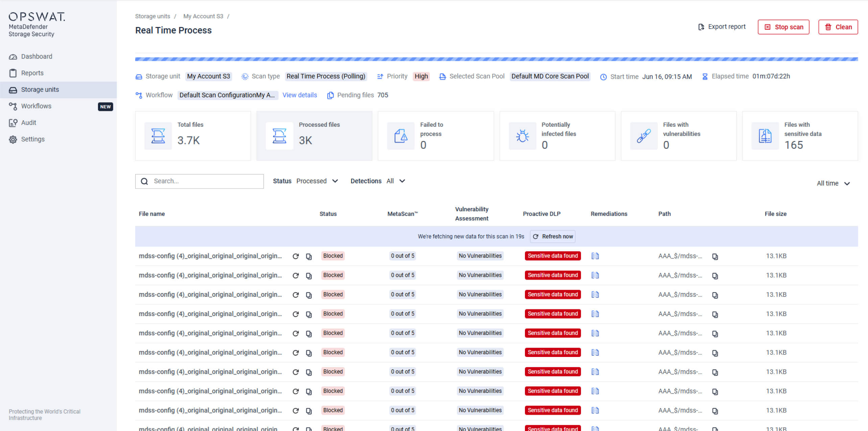Copy the first file's name
Screen dimensions: 868x431
(x=309, y=256)
